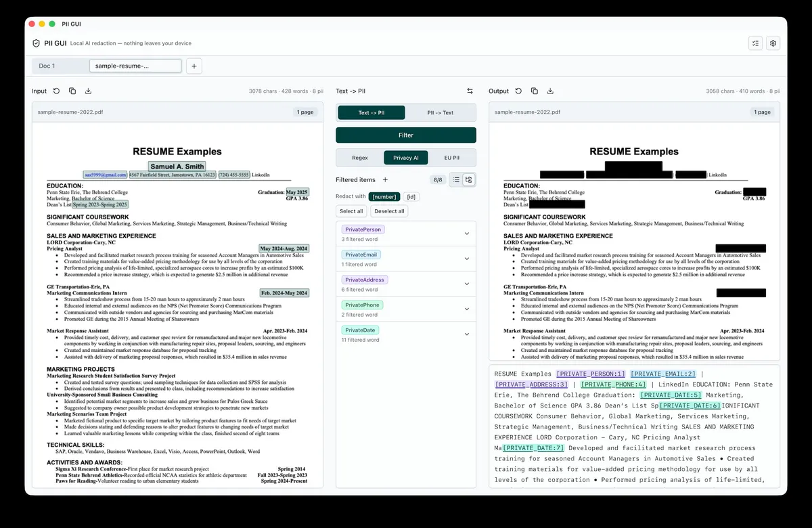This screenshot has width=812, height=528.
Task: Click the PrivateEmail category tag
Action: 361,255
